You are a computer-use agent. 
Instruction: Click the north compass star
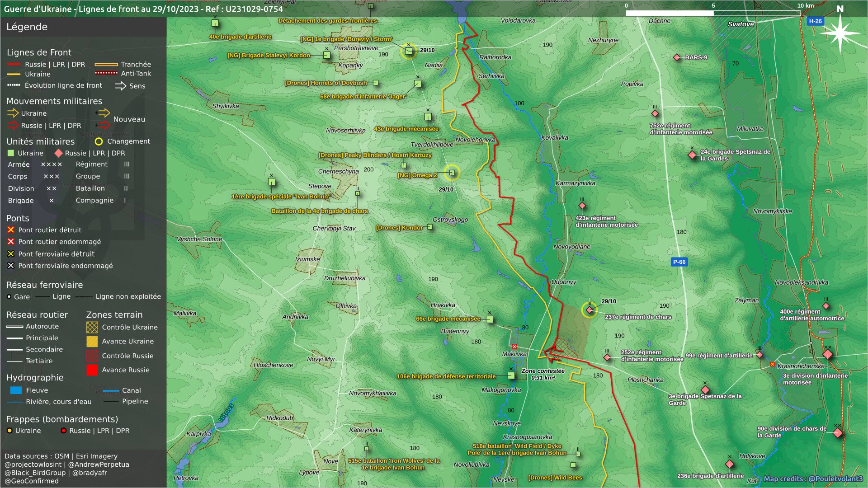[840, 33]
